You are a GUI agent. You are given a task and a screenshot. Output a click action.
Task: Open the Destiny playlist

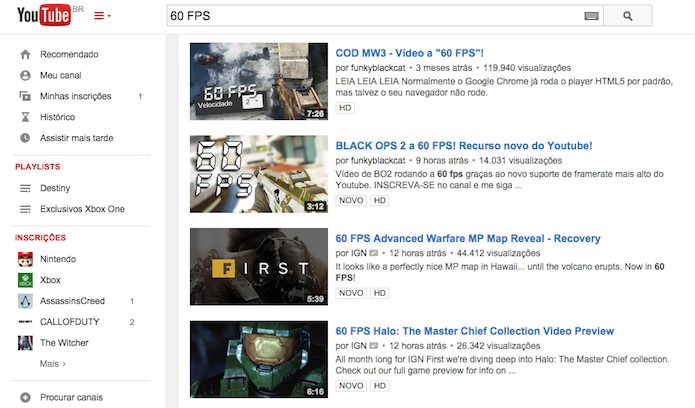(55, 188)
